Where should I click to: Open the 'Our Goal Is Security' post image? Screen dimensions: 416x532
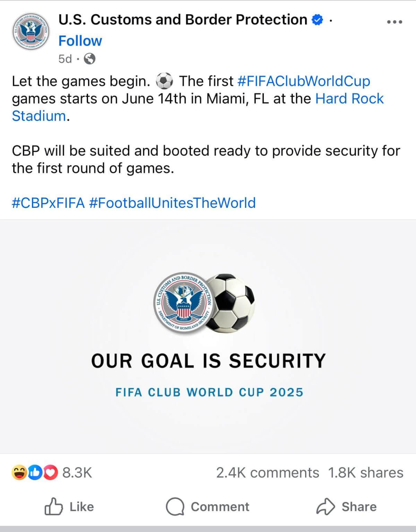(208, 336)
